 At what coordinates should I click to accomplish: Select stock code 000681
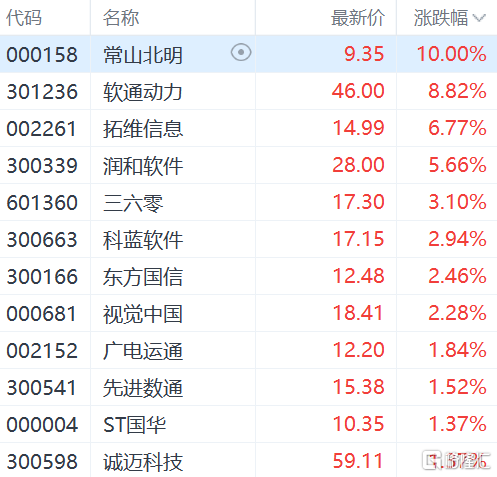pyautogui.click(x=41, y=314)
